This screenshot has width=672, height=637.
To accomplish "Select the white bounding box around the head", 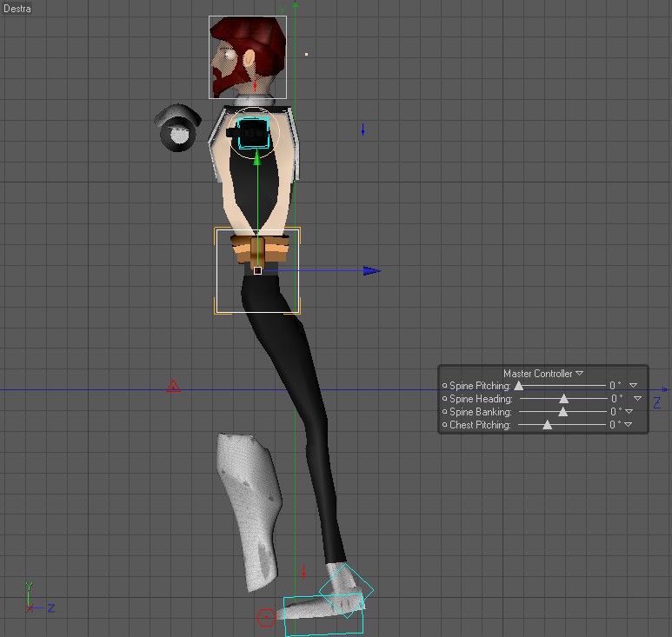I will tap(248, 57).
